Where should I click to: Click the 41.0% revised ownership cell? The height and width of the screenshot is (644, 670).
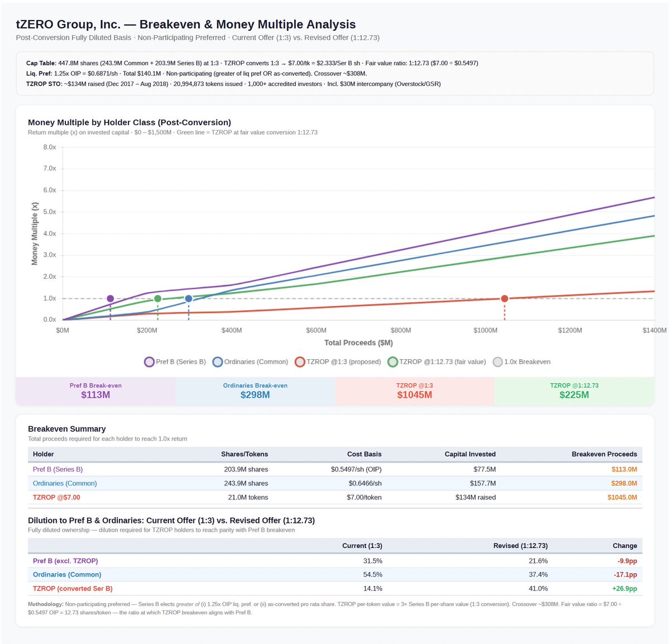click(538, 588)
